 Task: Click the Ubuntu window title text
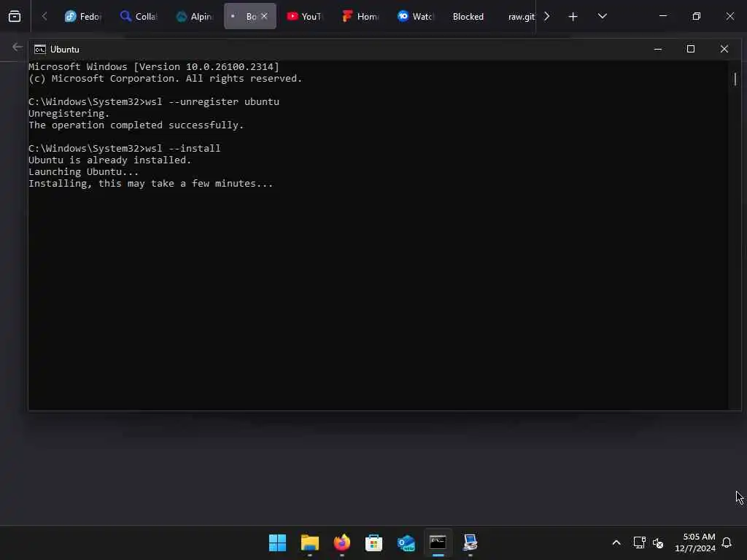[x=65, y=50]
